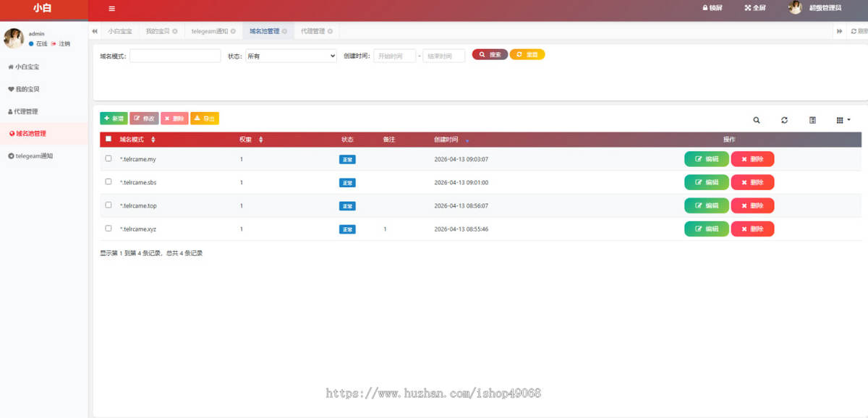
Task: Click the 小白 logo in the top-left
Action: (43, 9)
